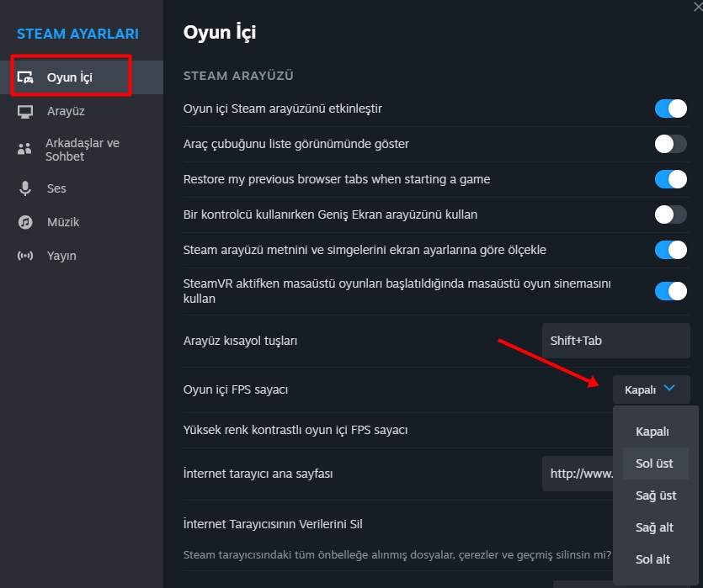Click the Müzik note icon

(x=25, y=222)
